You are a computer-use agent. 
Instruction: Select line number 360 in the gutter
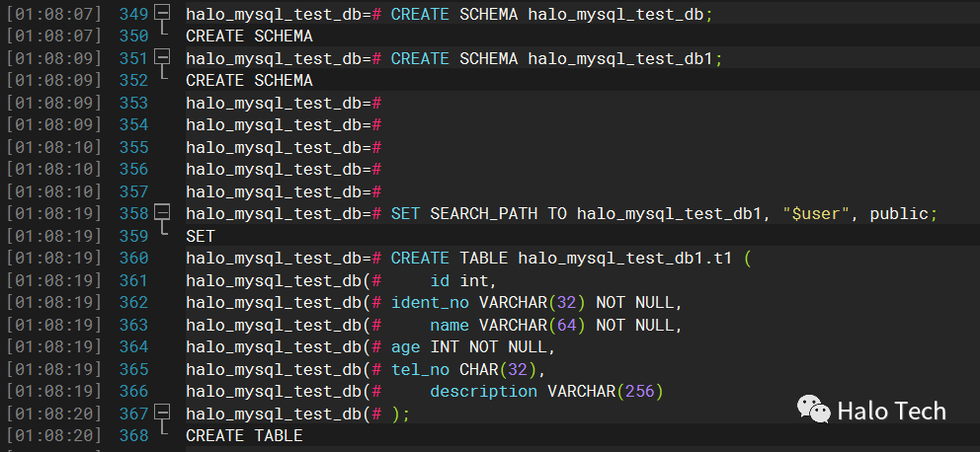click(x=133, y=259)
